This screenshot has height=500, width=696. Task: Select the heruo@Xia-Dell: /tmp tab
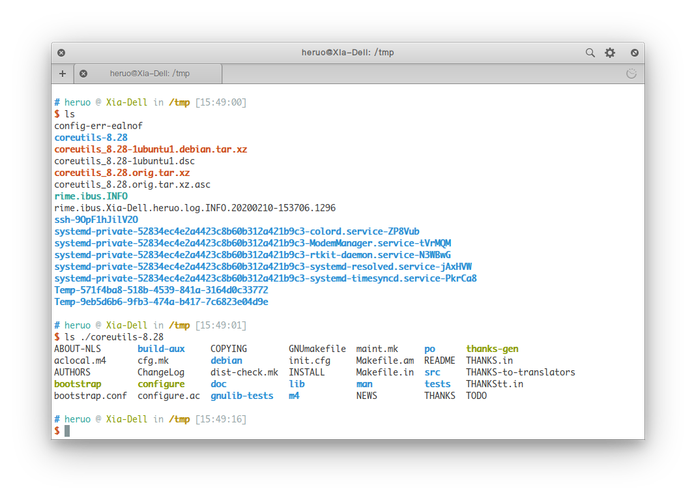149,73
